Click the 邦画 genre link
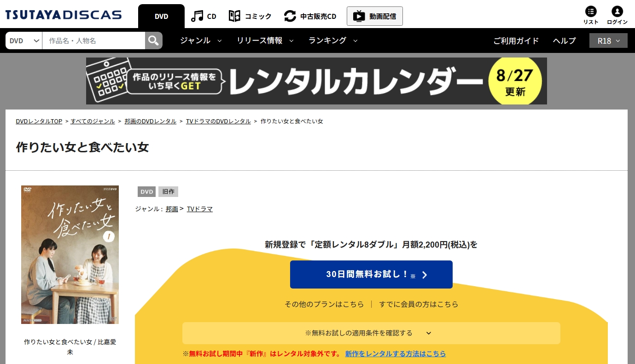635x364 pixels. [x=172, y=209]
